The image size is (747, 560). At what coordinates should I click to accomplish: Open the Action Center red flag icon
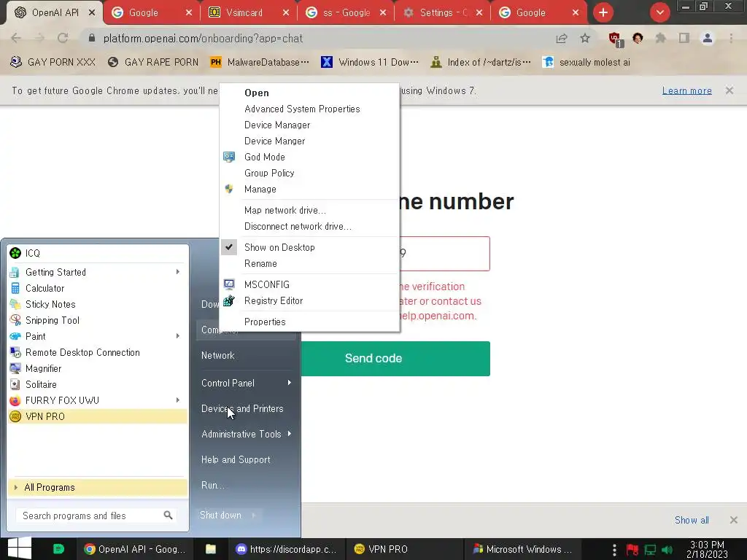point(632,550)
